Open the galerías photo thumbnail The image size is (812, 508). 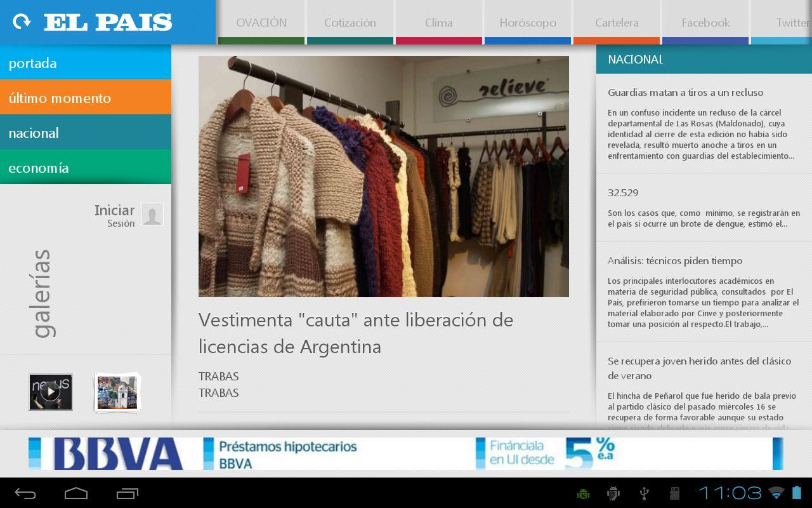[x=117, y=392]
